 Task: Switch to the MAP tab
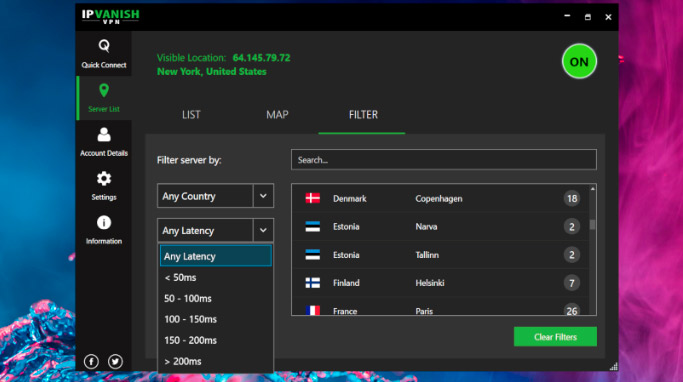(277, 115)
